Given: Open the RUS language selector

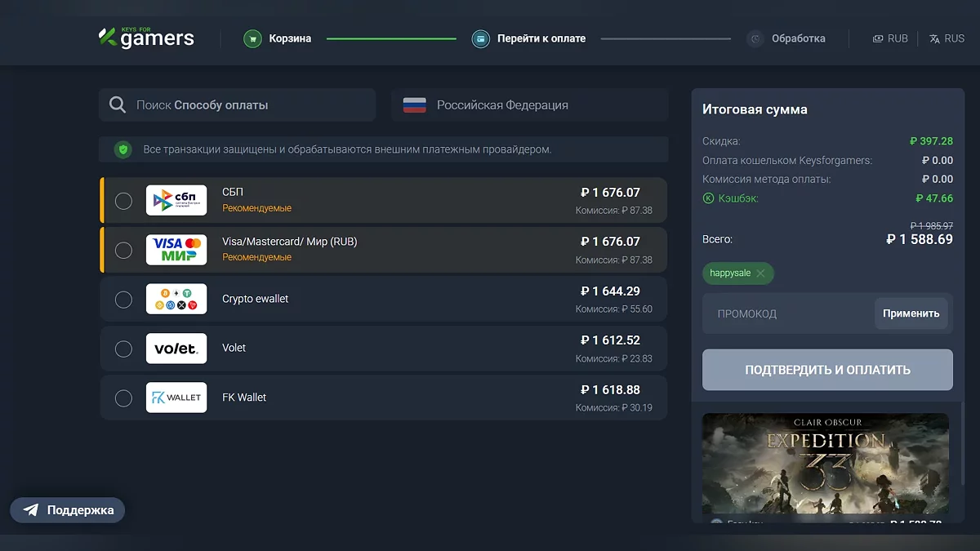Looking at the screenshot, I should (947, 38).
